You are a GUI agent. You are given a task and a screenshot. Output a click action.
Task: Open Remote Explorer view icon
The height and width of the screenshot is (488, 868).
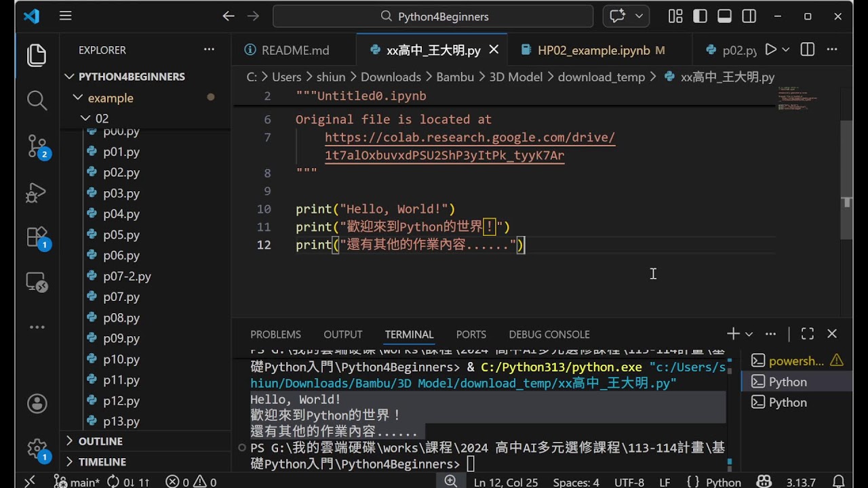pyautogui.click(x=37, y=281)
